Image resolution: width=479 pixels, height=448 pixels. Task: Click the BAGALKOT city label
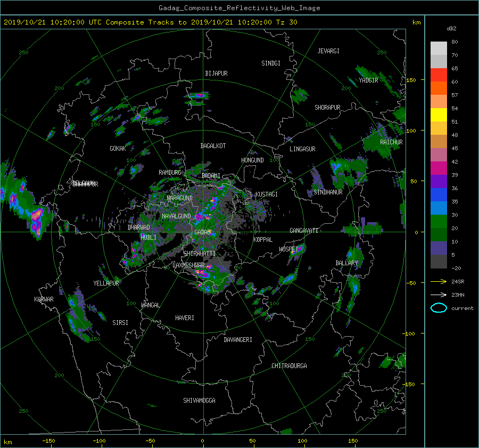(213, 146)
